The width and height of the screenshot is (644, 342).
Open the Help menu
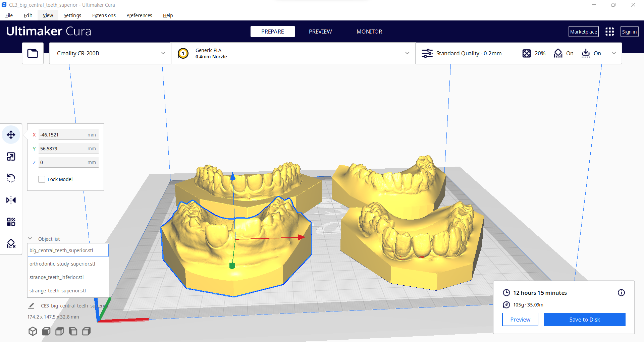168,15
